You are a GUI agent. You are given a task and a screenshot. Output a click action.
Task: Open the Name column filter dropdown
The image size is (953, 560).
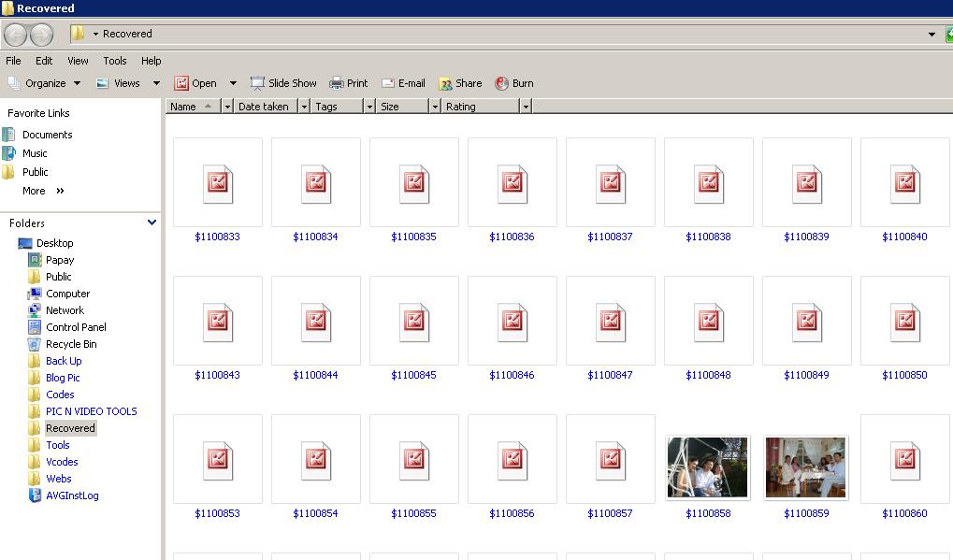coord(227,107)
